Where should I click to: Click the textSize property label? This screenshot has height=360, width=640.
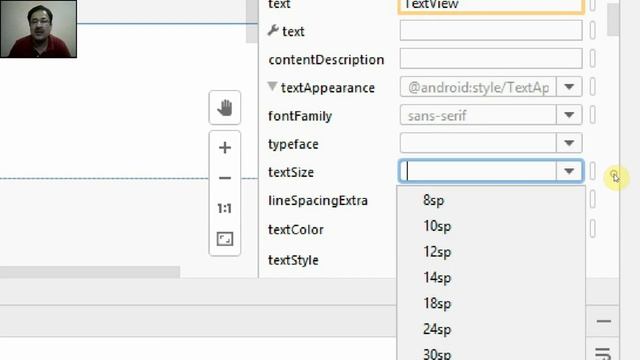point(291,172)
